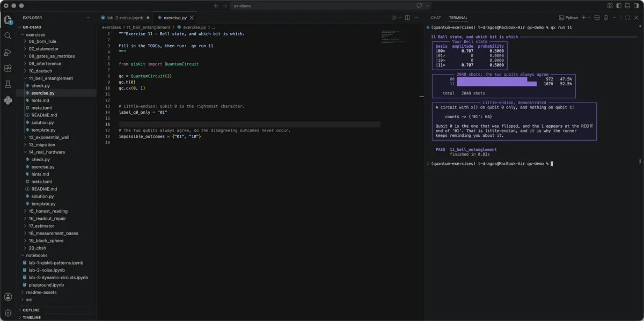Open the Explorer view in activity bar
The width and height of the screenshot is (644, 321).
[x=8, y=20]
